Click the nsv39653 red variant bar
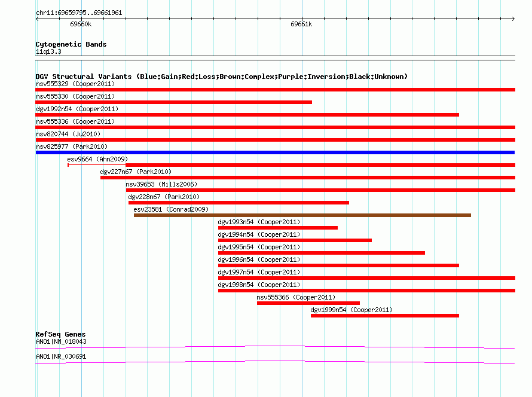 pyautogui.click(x=320, y=190)
